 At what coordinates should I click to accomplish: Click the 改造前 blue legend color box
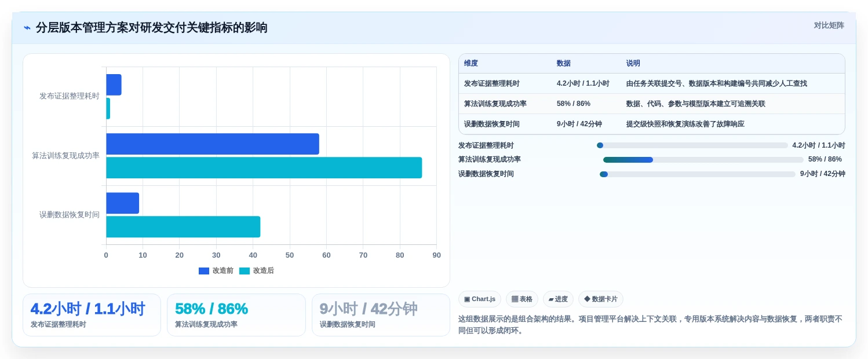point(204,271)
